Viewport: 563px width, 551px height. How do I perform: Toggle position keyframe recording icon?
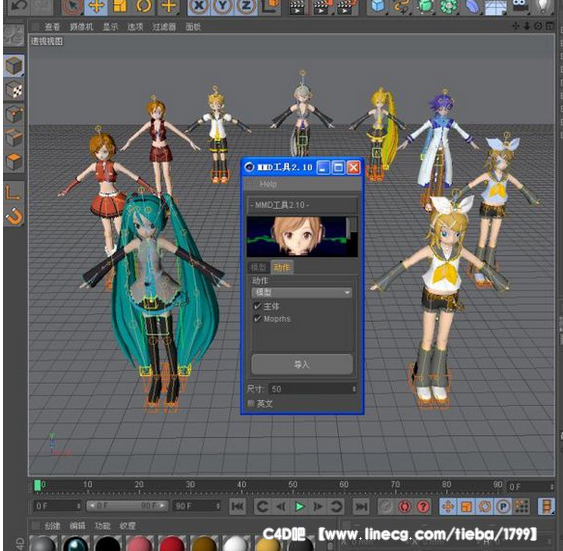coord(448,506)
